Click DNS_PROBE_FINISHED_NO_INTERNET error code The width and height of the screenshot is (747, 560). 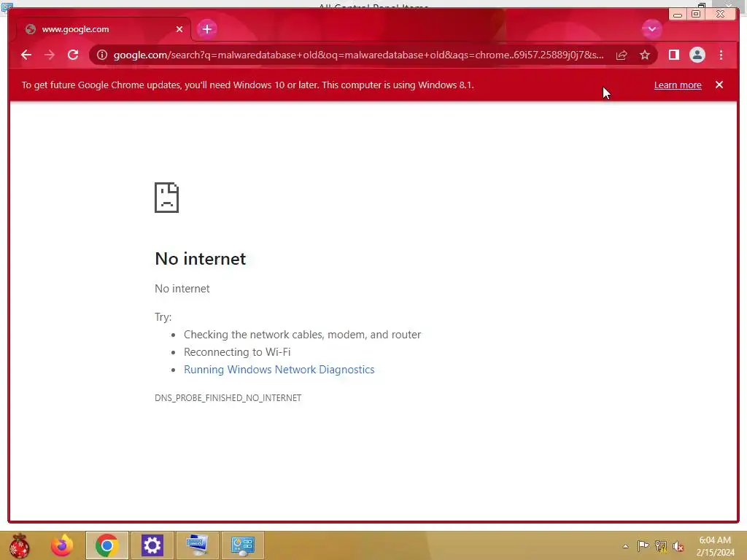click(x=228, y=397)
